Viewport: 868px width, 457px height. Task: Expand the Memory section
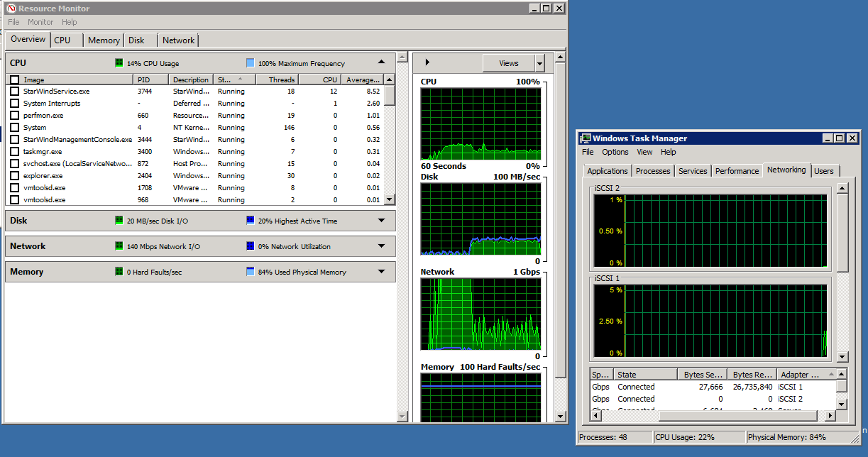click(x=381, y=272)
